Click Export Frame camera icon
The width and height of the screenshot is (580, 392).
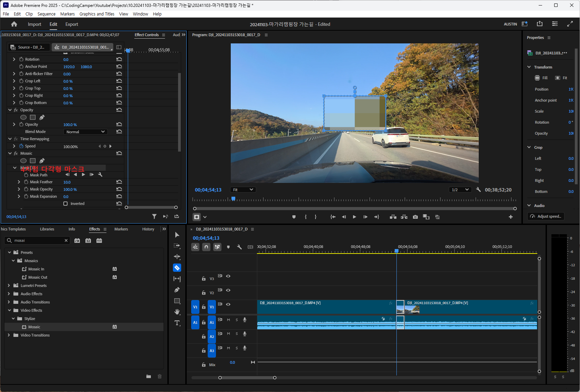coord(415,217)
